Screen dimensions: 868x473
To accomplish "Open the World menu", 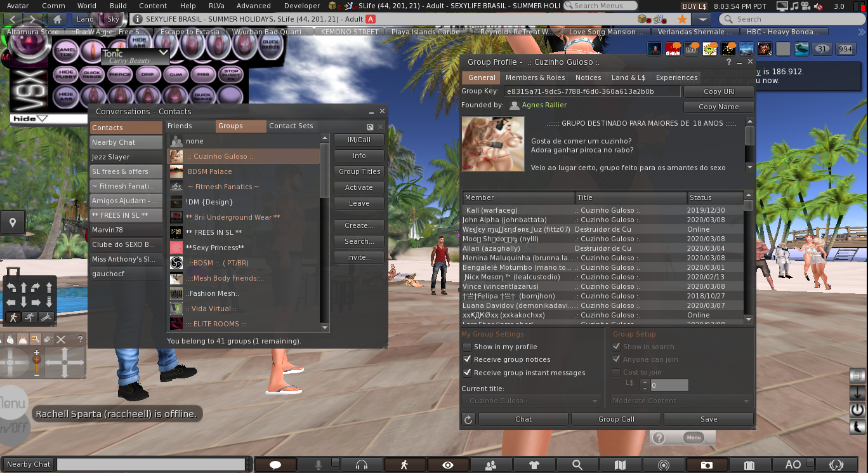I will pyautogui.click(x=87, y=6).
